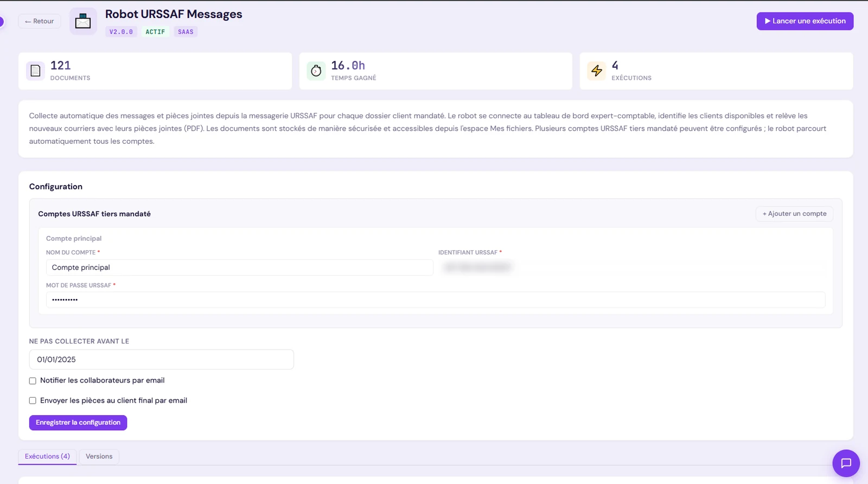Click the V2.0.0 version badge
This screenshot has height=484, width=868.
tap(121, 32)
